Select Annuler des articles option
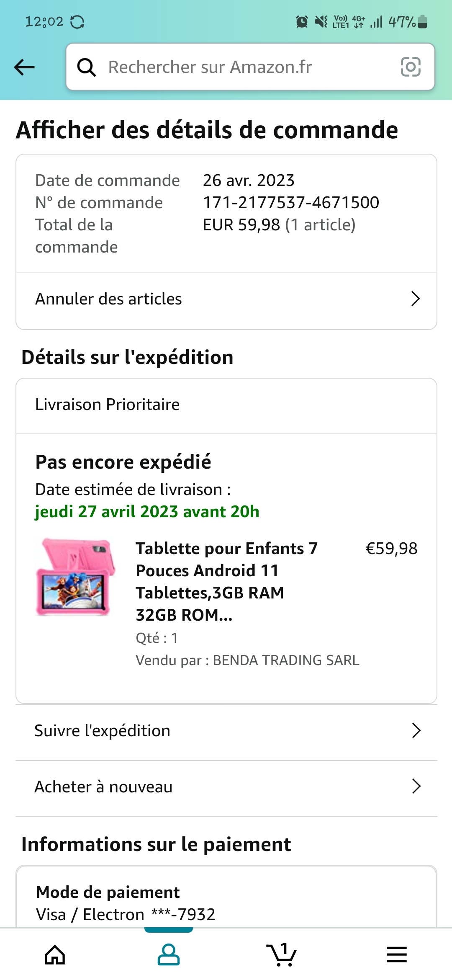Image resolution: width=452 pixels, height=980 pixels. pyautogui.click(x=109, y=299)
